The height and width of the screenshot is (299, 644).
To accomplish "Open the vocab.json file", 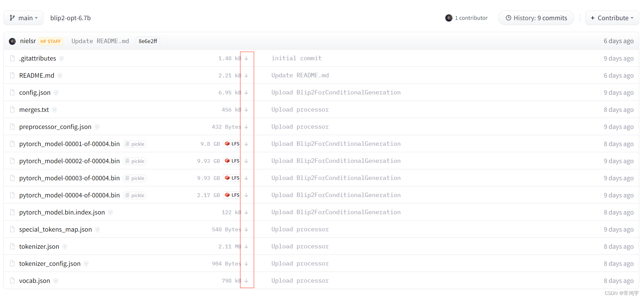I will [x=35, y=281].
